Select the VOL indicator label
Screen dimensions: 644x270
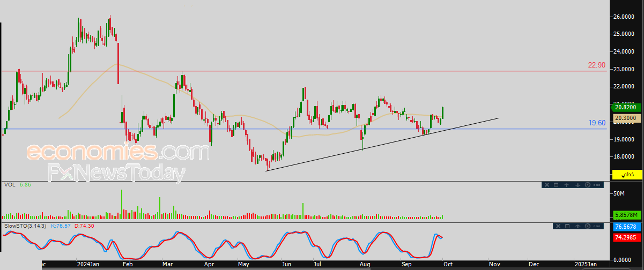pos(9,185)
